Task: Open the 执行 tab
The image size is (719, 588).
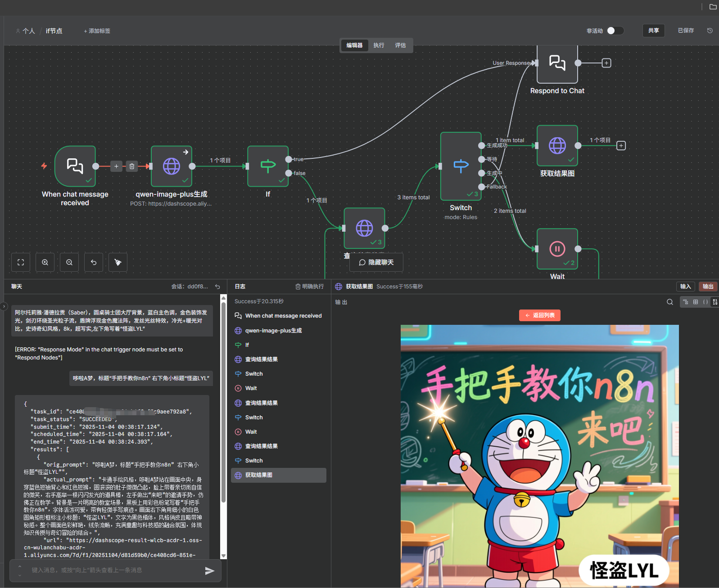Action: pyautogui.click(x=379, y=45)
